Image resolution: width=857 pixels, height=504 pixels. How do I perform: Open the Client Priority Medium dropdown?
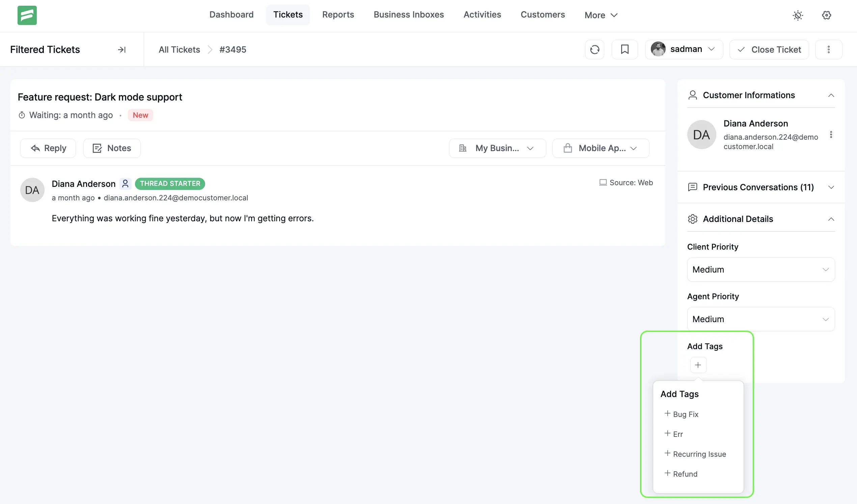(x=761, y=269)
